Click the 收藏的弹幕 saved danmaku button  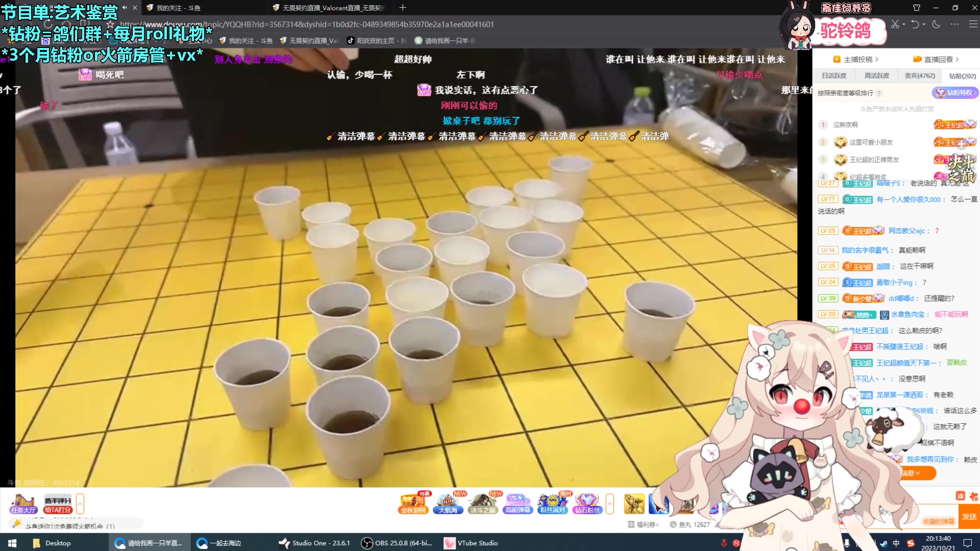pyautogui.click(x=939, y=521)
